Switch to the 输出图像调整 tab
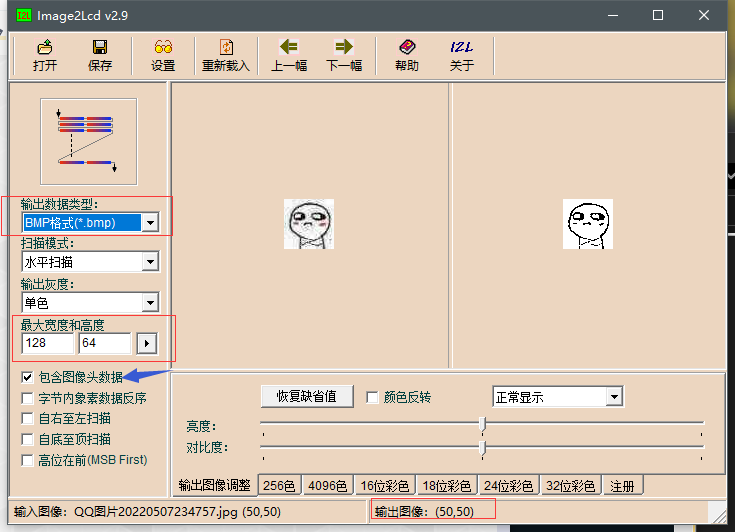735x532 pixels. point(215,485)
